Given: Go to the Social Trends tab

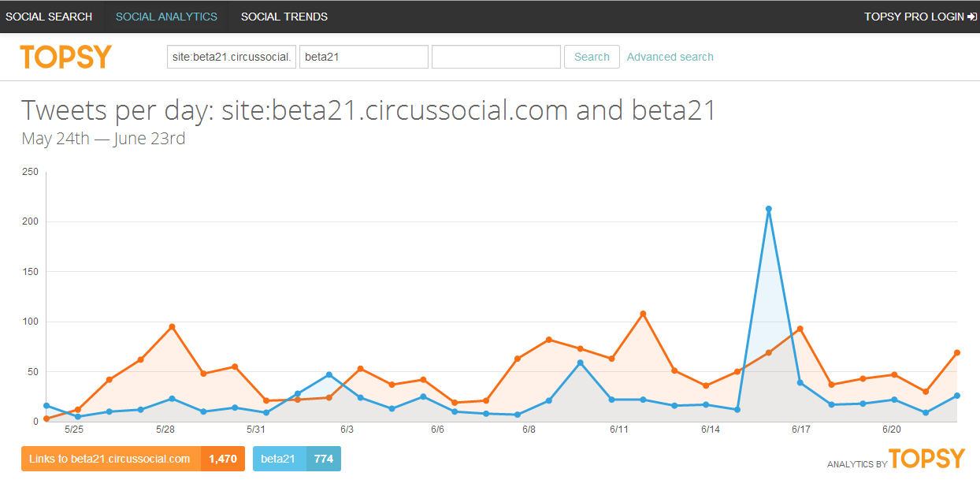Looking at the screenshot, I should [284, 17].
